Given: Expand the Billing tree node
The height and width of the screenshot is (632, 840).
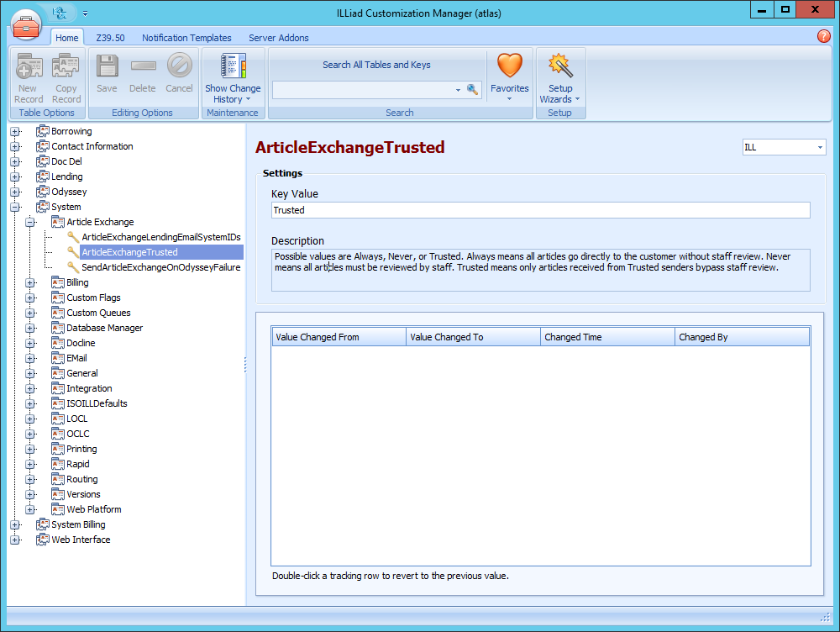Looking at the screenshot, I should pos(30,282).
